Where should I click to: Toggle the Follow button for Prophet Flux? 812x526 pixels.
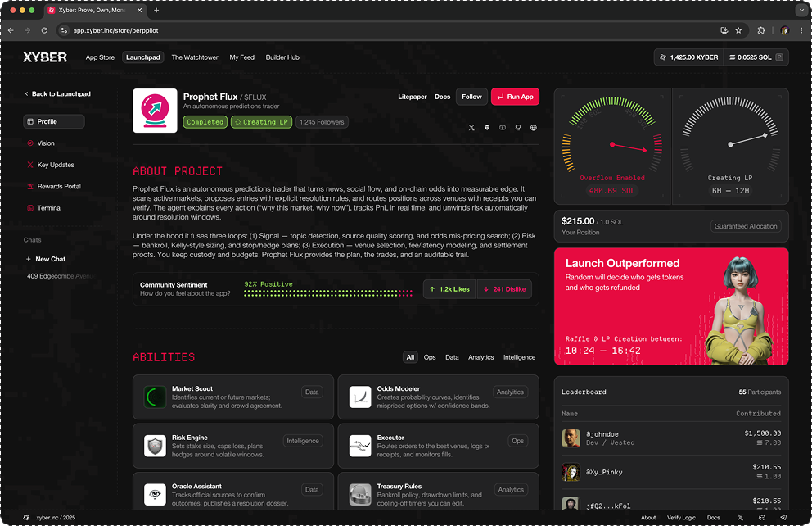[471, 97]
